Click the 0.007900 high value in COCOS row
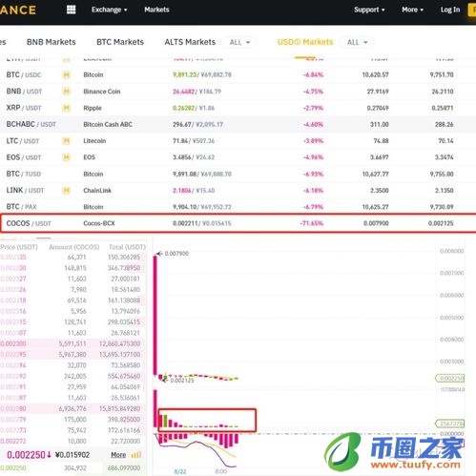The height and width of the screenshot is (476, 476). coord(376,223)
